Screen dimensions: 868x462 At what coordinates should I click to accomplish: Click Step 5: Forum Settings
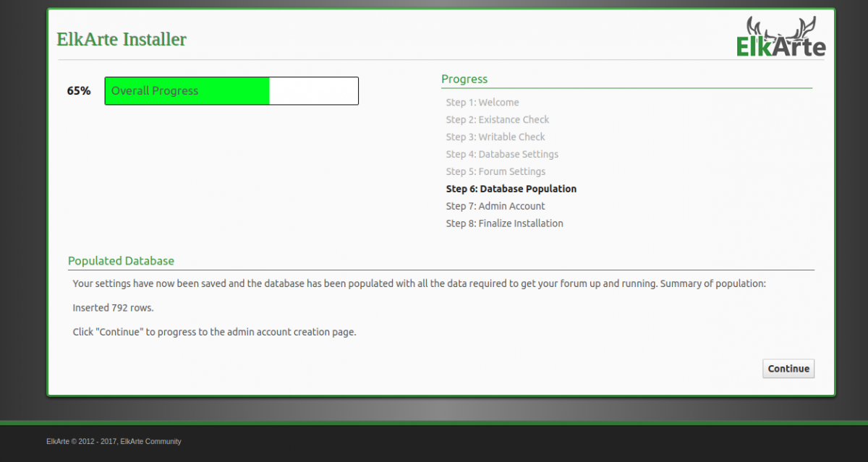495,172
